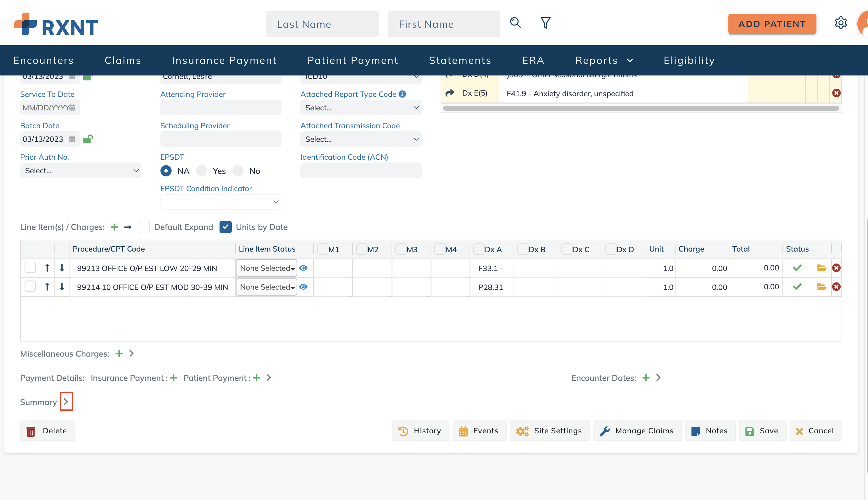The height and width of the screenshot is (500, 868).
Task: Move 99213 line item up
Action: click(47, 268)
